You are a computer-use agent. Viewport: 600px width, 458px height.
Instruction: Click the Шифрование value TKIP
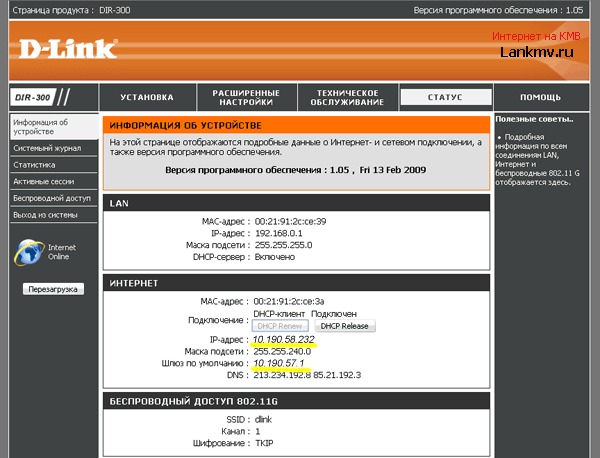coord(264,443)
